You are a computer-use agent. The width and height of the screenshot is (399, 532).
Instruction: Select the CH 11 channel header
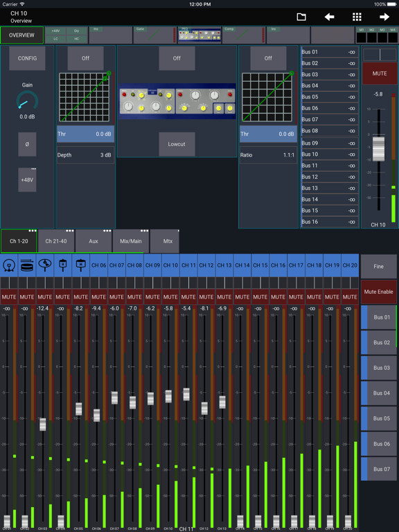188,265
